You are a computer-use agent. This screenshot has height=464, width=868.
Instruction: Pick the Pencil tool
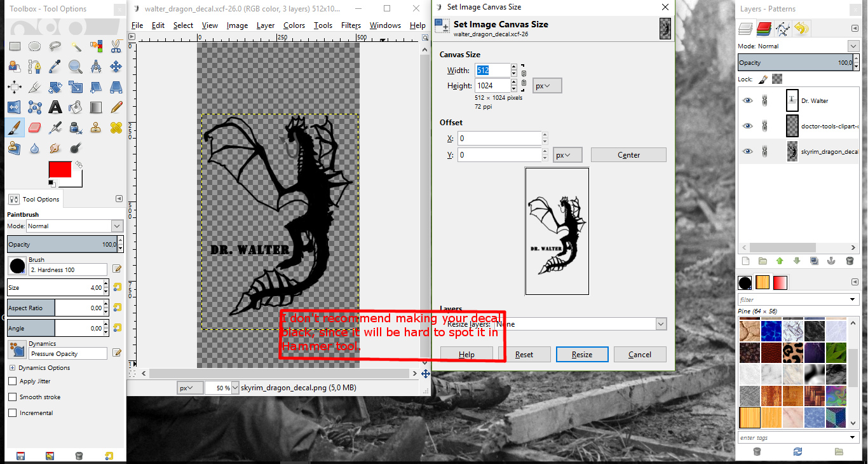coord(116,107)
